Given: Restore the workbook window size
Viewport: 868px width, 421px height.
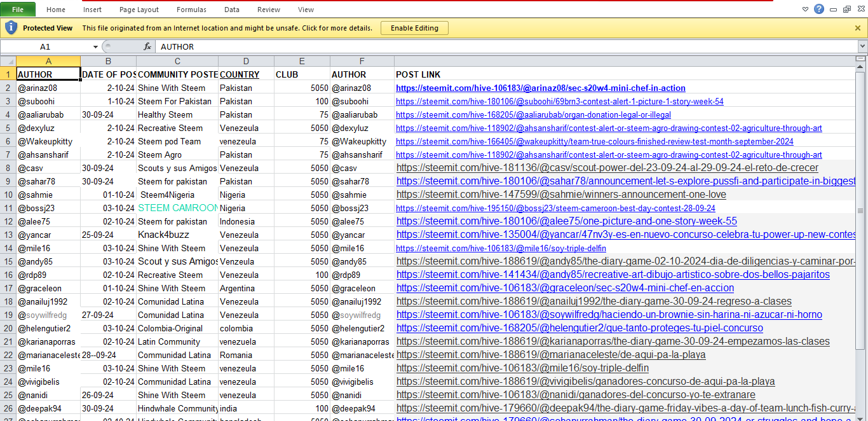Looking at the screenshot, I should (x=846, y=9).
